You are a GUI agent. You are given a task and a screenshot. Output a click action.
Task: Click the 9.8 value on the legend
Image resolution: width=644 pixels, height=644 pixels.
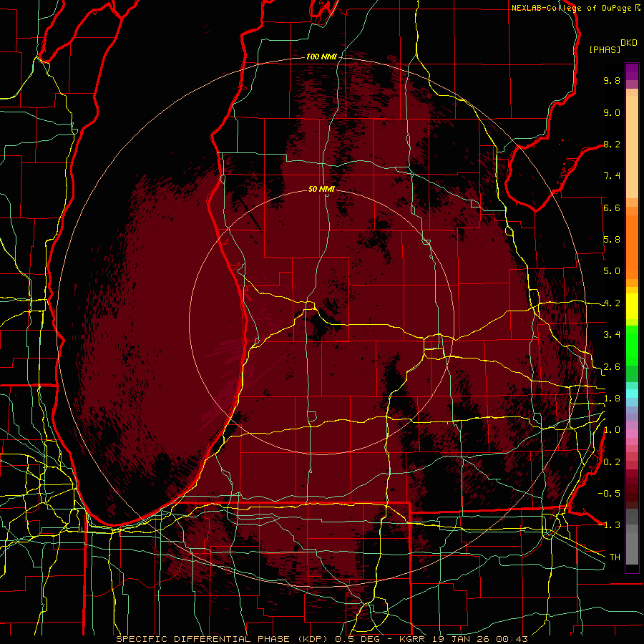pos(612,80)
